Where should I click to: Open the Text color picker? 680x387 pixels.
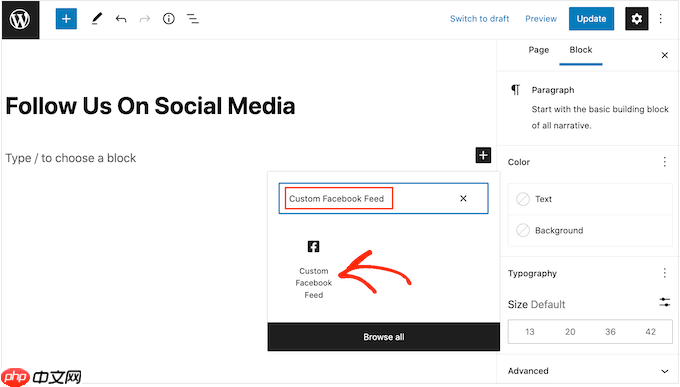(590, 199)
